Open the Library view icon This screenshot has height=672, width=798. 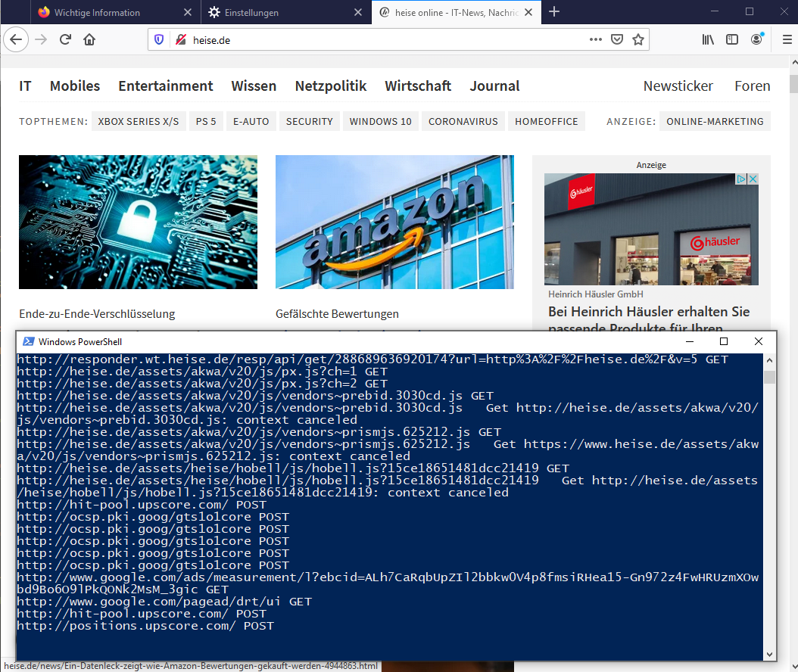coord(708,40)
